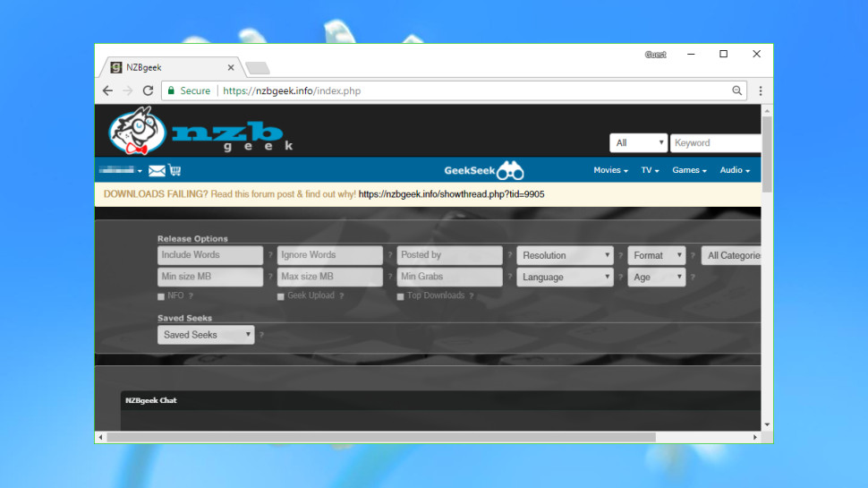Screen dimensions: 868x488
Task: Open the All search category dropdown
Action: [x=638, y=143]
